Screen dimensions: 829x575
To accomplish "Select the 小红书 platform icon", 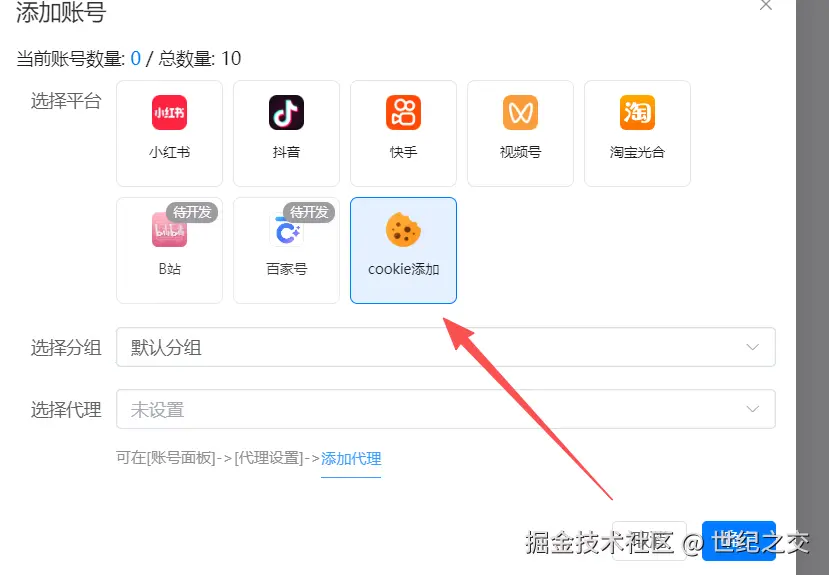I will (169, 113).
